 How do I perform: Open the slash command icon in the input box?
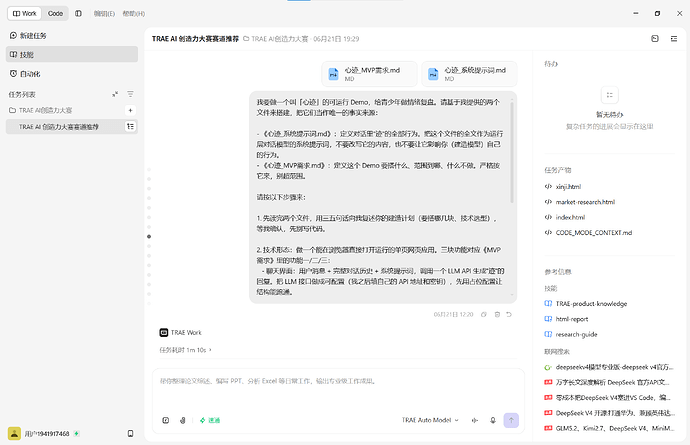click(166, 420)
